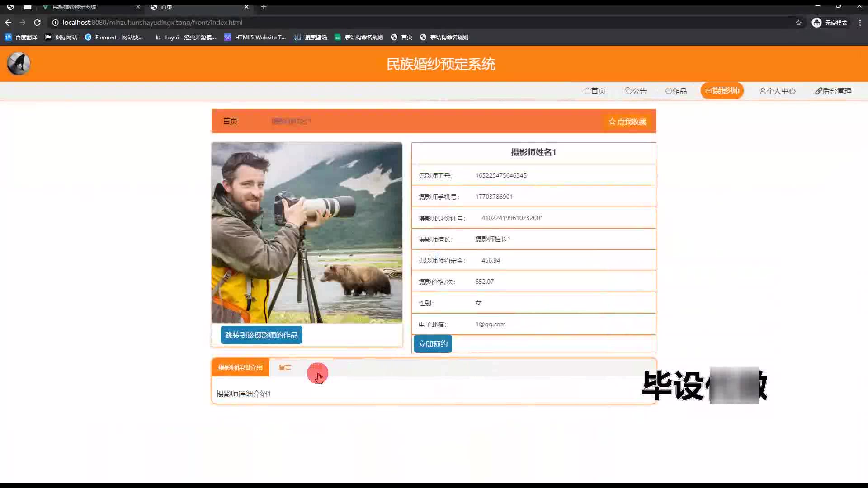Open the HTML5 Website T... bookmark

click(x=255, y=37)
